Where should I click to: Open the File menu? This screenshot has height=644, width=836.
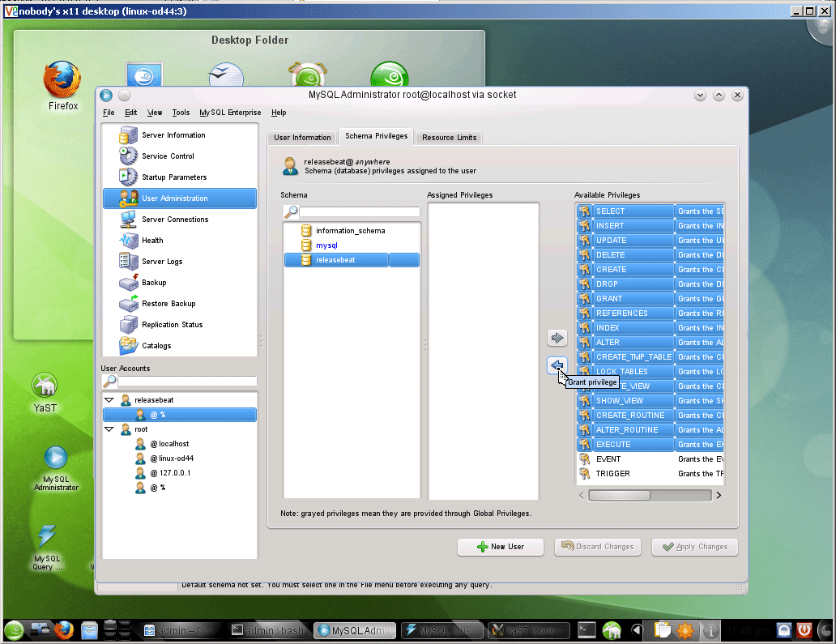coord(109,113)
